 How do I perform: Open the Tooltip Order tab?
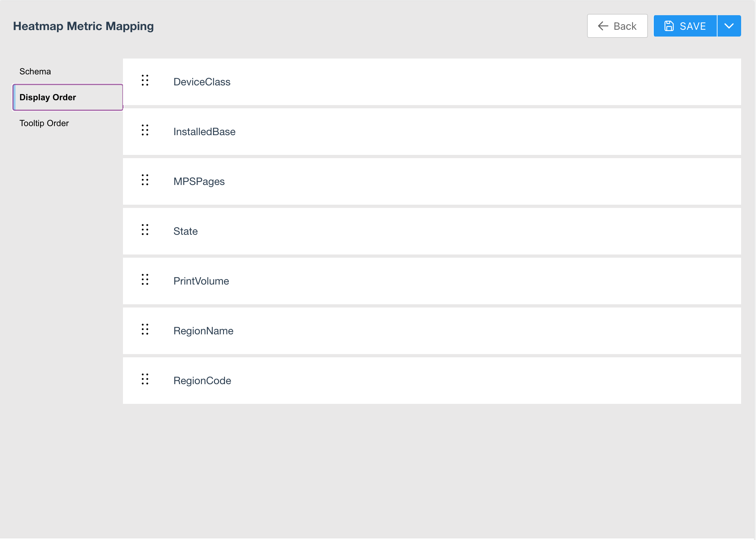(44, 124)
